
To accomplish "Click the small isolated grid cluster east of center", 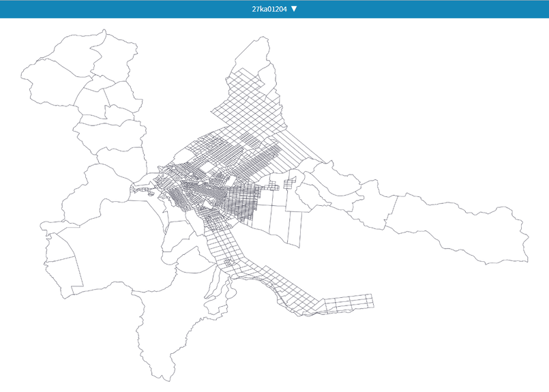I will 290,183.
